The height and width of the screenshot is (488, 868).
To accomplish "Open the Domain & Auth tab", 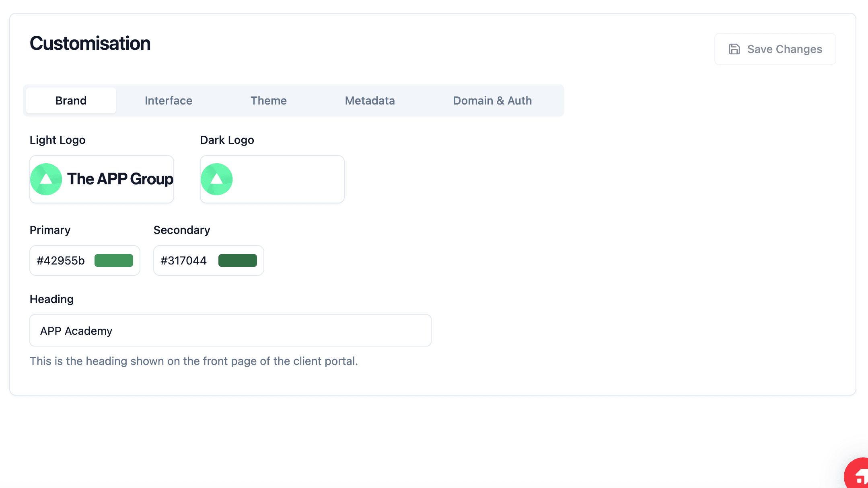I will tap(492, 100).
